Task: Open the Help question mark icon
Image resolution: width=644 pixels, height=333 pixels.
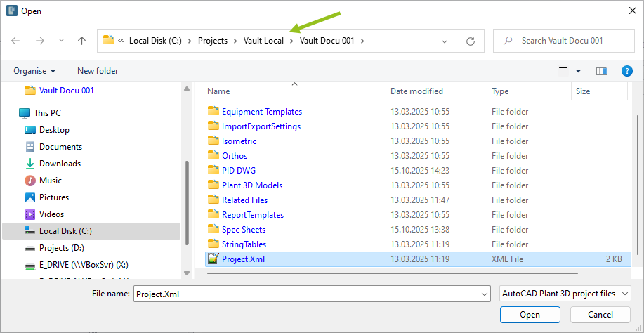Action: tap(627, 71)
